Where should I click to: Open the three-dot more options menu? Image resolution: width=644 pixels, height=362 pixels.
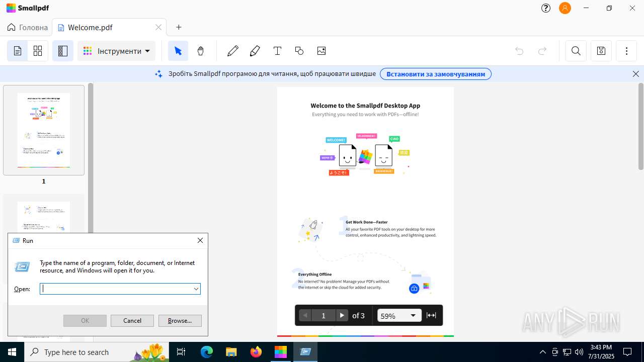[x=626, y=51]
